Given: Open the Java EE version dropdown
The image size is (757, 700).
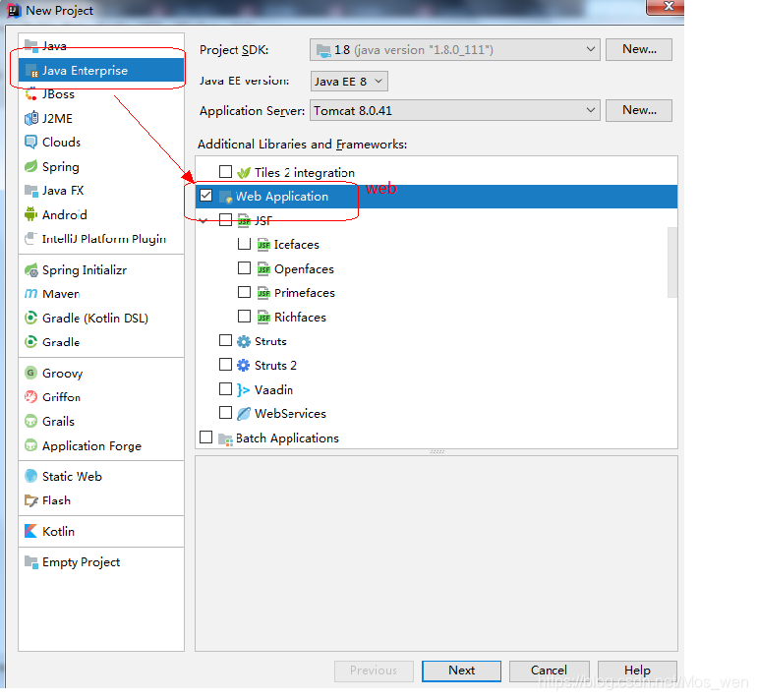Looking at the screenshot, I should (x=349, y=81).
